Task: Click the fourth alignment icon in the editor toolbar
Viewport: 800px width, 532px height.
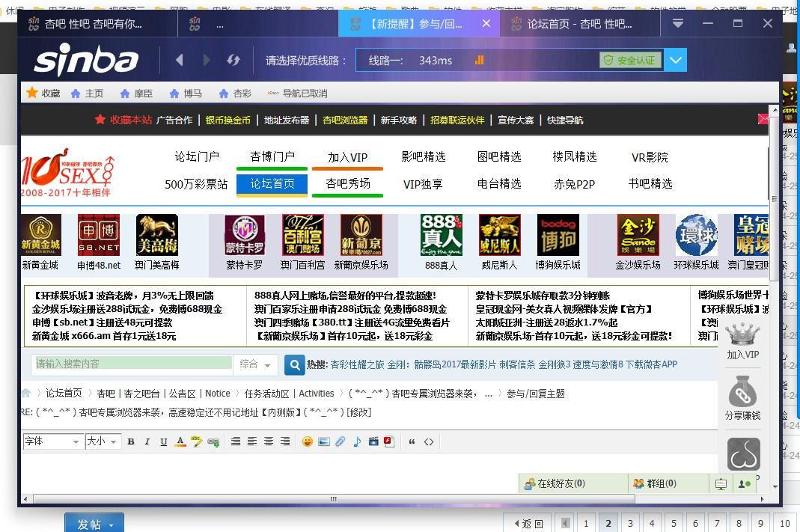Action: pos(284,441)
